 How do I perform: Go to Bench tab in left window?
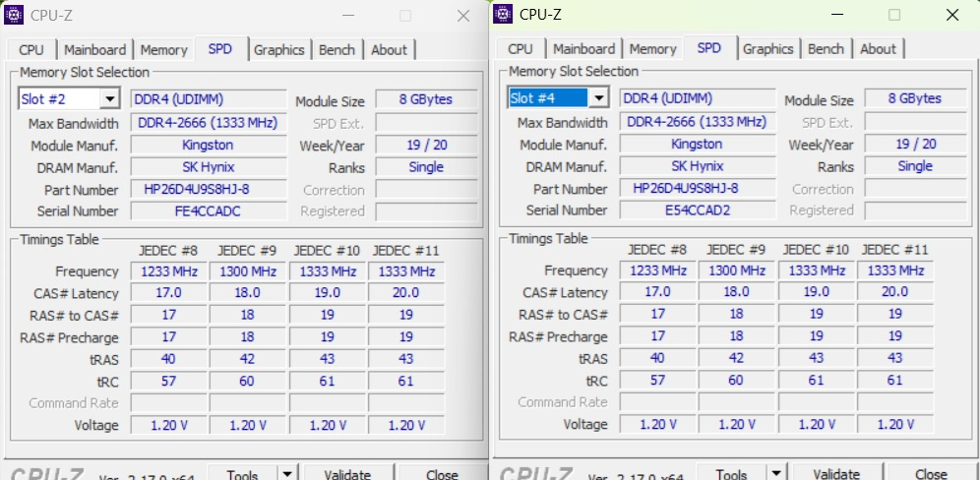(x=337, y=50)
